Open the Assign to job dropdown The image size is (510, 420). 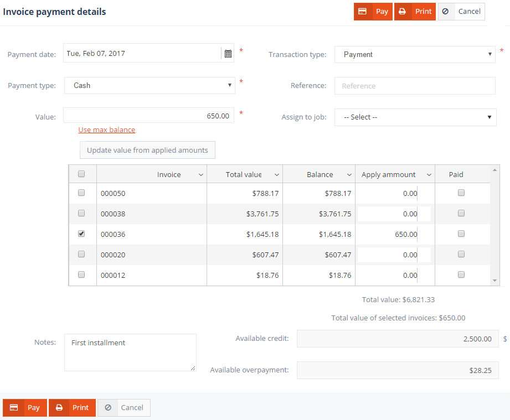[415, 117]
